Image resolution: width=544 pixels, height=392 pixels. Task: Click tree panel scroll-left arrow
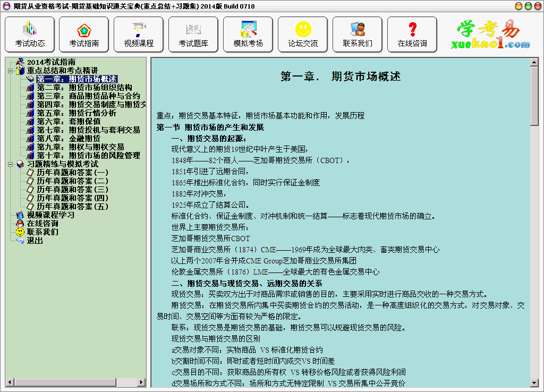click(10, 382)
